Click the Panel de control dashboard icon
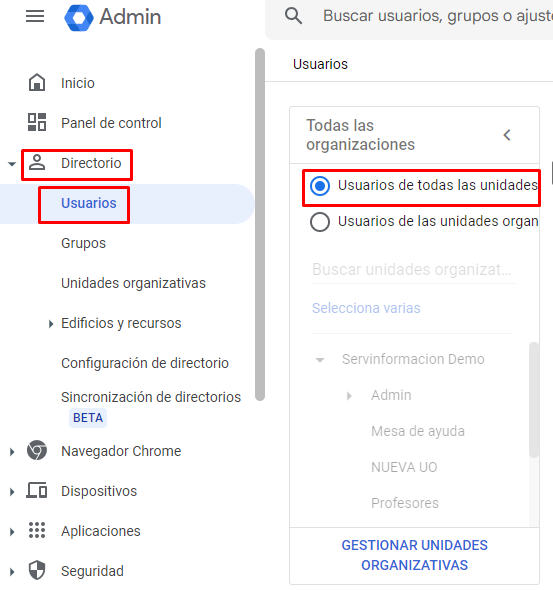 pos(37,122)
